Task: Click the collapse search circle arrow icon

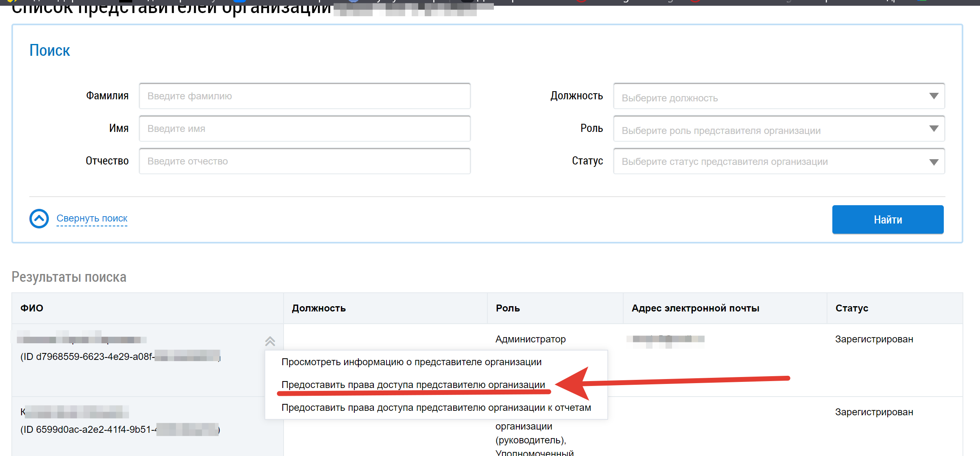Action: tap(39, 219)
